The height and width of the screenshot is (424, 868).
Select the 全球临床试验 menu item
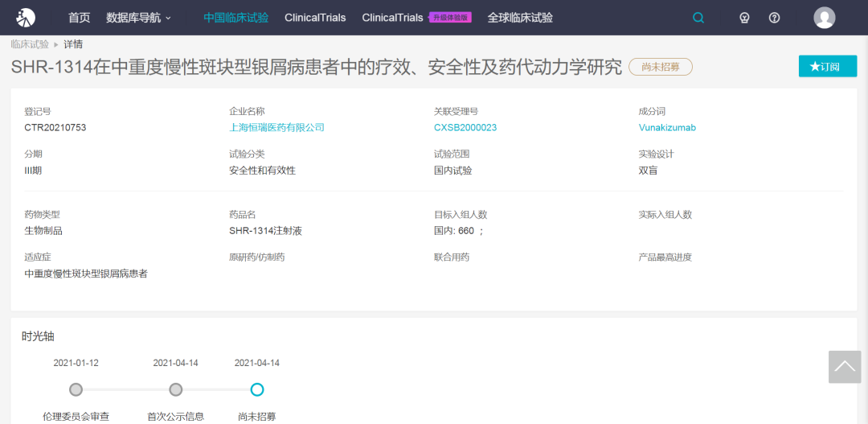[x=520, y=18]
